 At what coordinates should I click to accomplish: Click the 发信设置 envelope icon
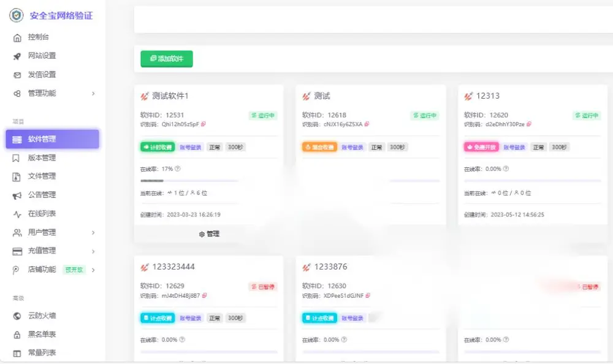tap(17, 75)
